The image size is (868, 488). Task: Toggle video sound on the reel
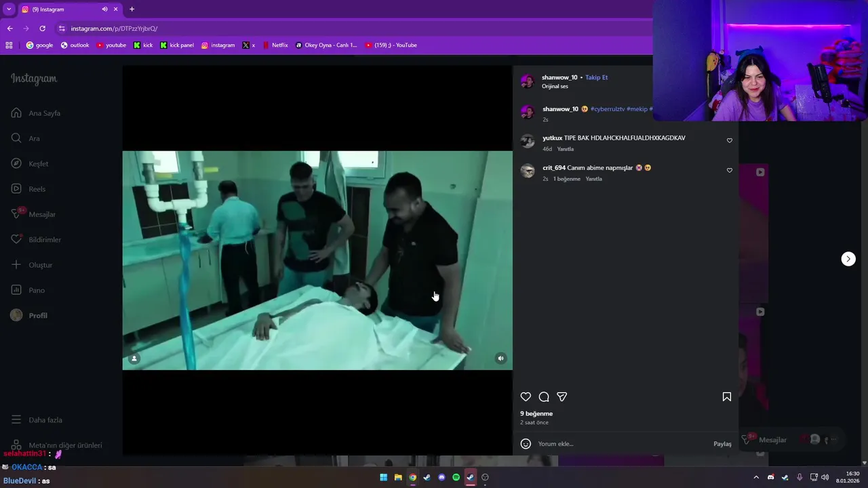click(x=500, y=359)
